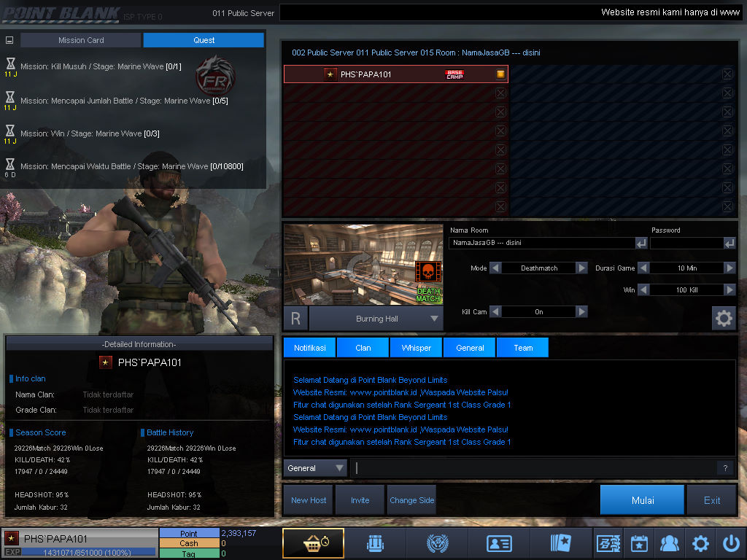Click the Password input field
Image resolution: width=747 pixels, height=560 pixels.
coord(686,243)
